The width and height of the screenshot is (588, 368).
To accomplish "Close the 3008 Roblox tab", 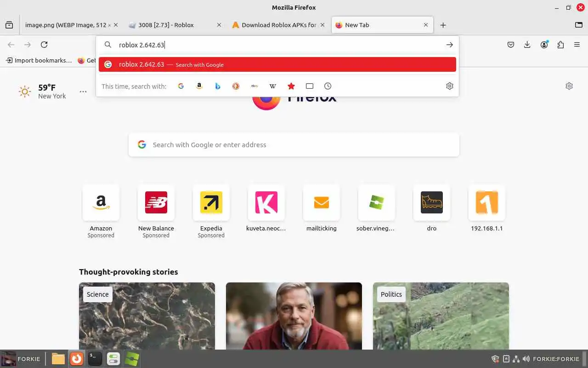I will tap(219, 25).
